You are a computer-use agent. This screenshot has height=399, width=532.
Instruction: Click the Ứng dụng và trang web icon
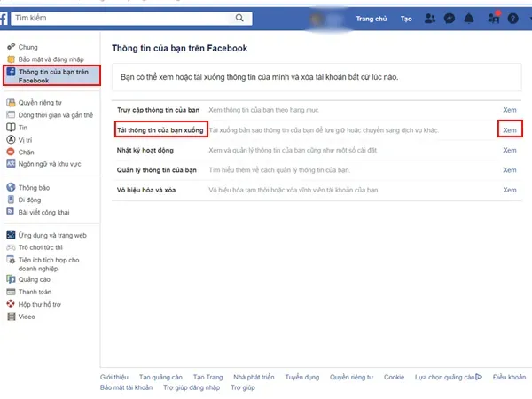(11, 235)
